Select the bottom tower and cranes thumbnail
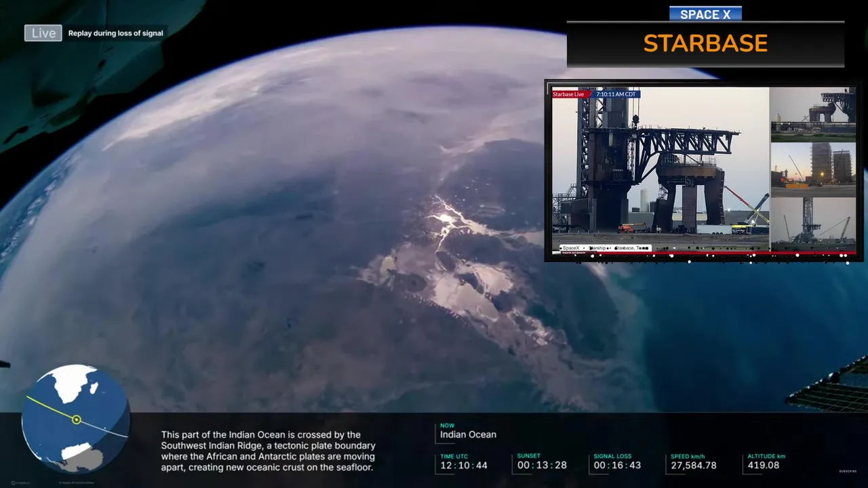Screen dimensions: 868x488 point(813,224)
